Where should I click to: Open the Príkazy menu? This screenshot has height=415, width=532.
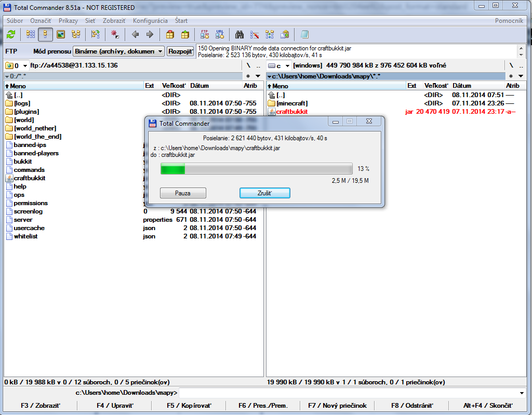68,21
